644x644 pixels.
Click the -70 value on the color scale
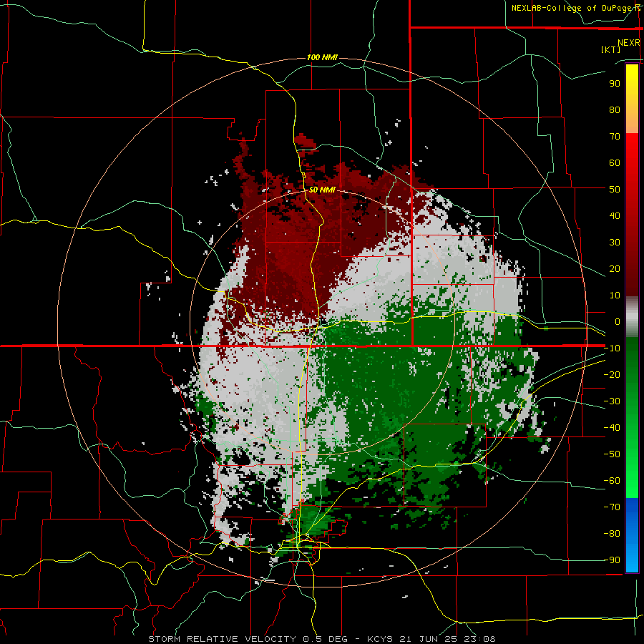[612, 507]
